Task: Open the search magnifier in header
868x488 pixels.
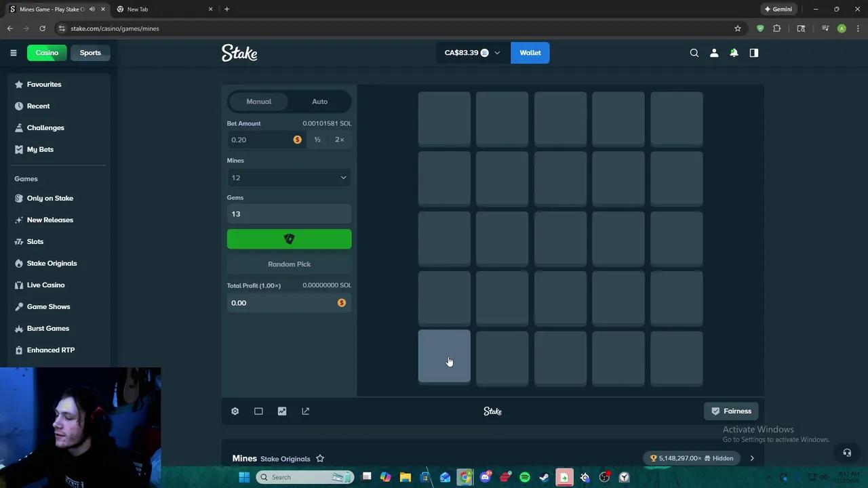Action: click(694, 53)
